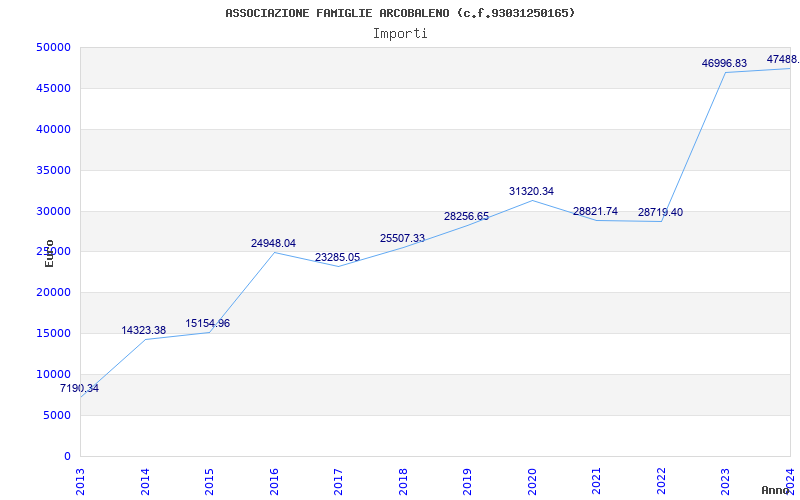Click y-axis value 40000
Viewport: 800px width, 500px height.
tap(53, 130)
